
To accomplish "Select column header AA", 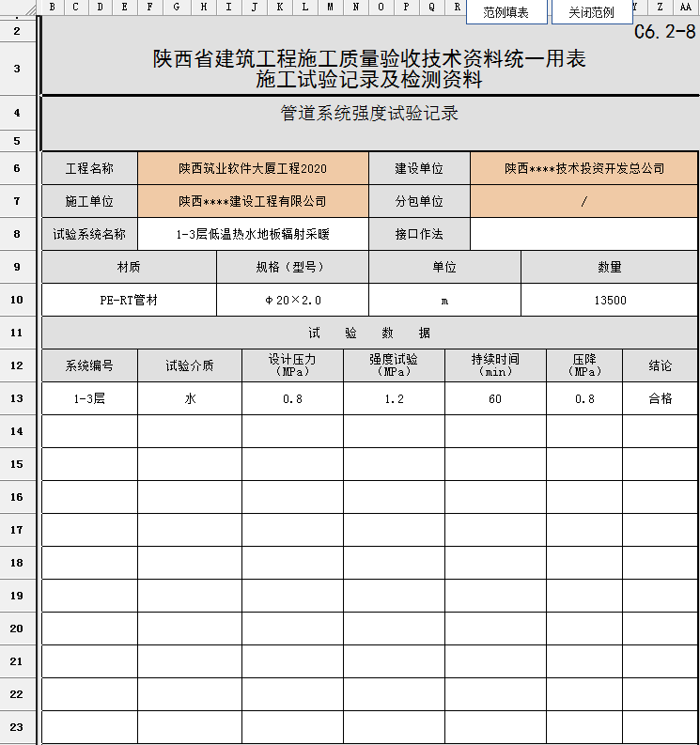I will [x=685, y=7].
